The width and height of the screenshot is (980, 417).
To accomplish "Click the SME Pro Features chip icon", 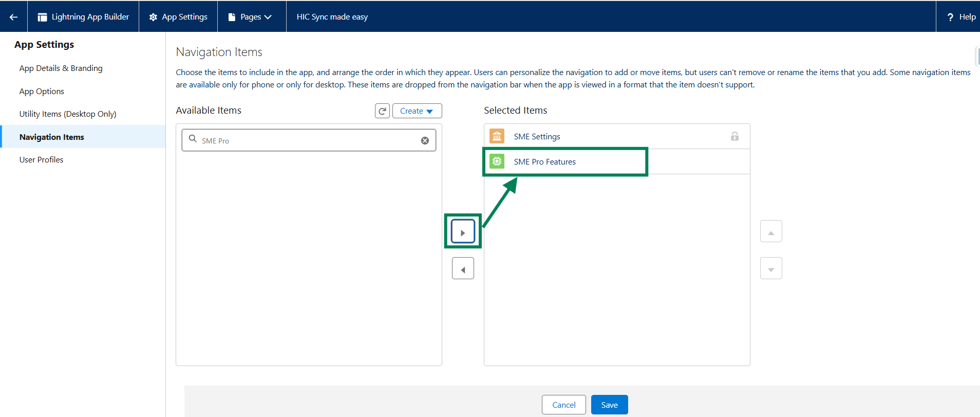I will click(x=497, y=161).
